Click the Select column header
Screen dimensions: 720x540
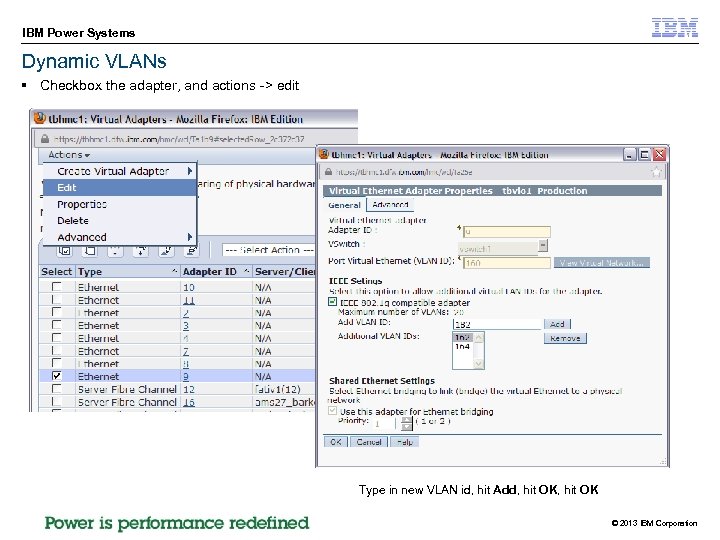pos(56,271)
